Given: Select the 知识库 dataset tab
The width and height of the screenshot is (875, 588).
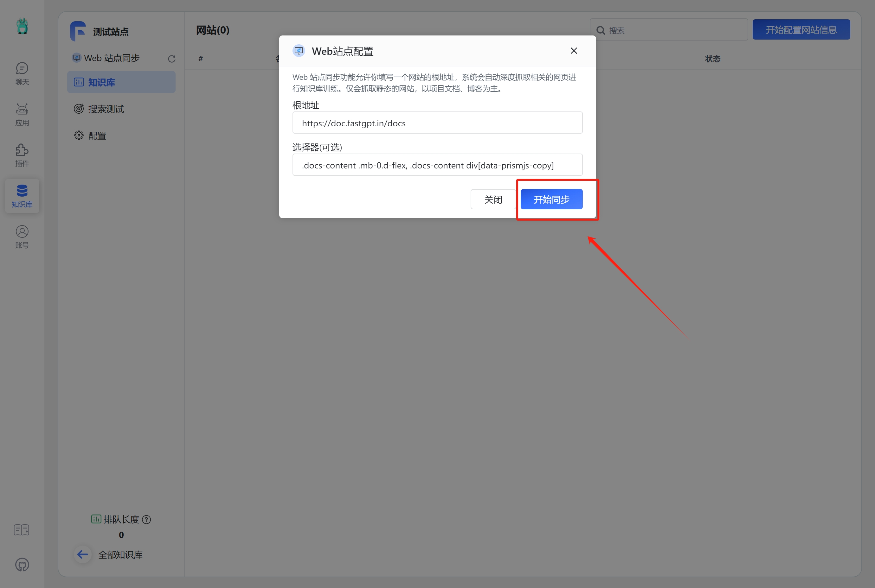Looking at the screenshot, I should click(x=121, y=82).
